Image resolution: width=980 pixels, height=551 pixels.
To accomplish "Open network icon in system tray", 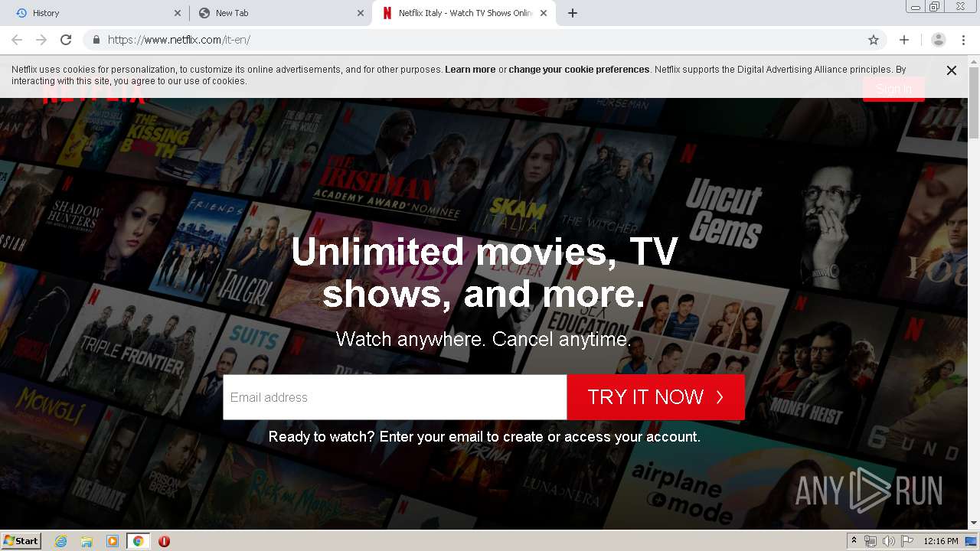I will (871, 541).
